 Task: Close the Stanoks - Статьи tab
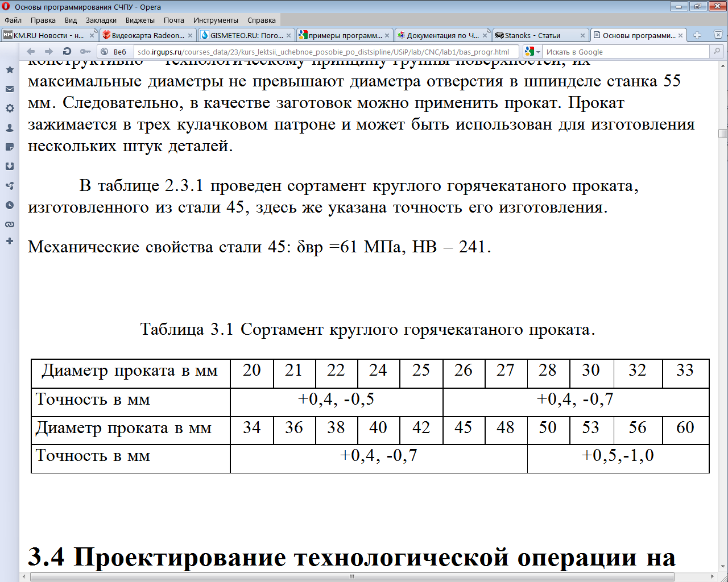click(x=582, y=35)
